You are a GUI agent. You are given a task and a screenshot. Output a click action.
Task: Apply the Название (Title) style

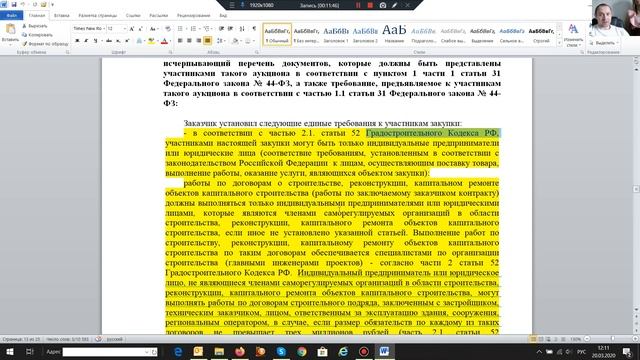[x=394, y=34]
